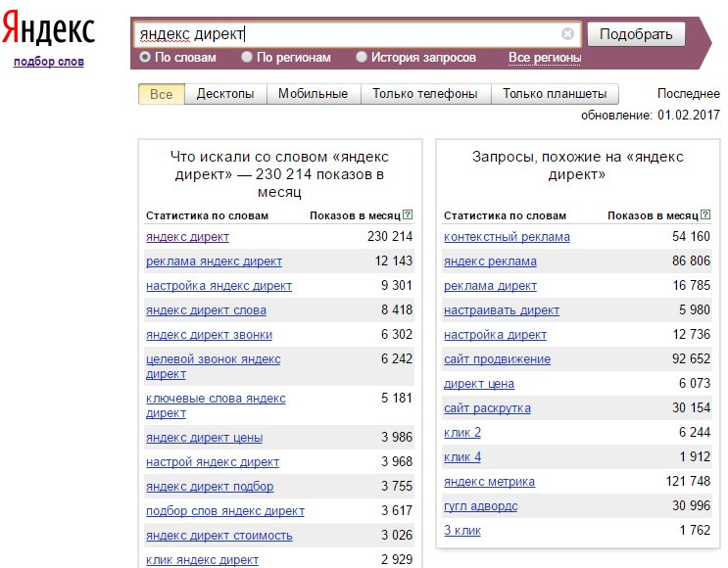Open the 'клик яндекс директ' link
The image size is (728, 568).
pyautogui.click(x=202, y=560)
